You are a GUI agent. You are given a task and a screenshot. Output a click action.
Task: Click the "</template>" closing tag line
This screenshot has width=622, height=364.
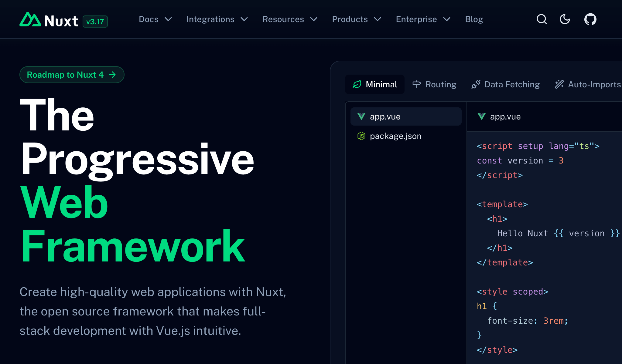505,263
